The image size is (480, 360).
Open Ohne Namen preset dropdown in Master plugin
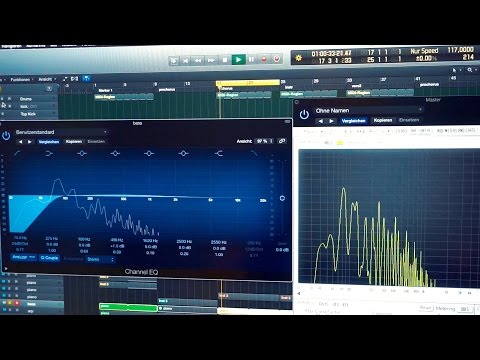point(369,110)
